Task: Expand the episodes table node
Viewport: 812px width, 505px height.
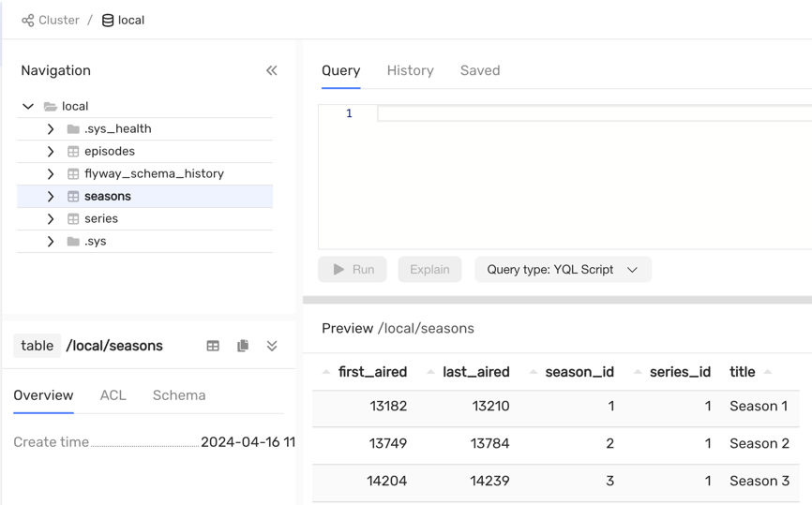Action: tap(51, 151)
